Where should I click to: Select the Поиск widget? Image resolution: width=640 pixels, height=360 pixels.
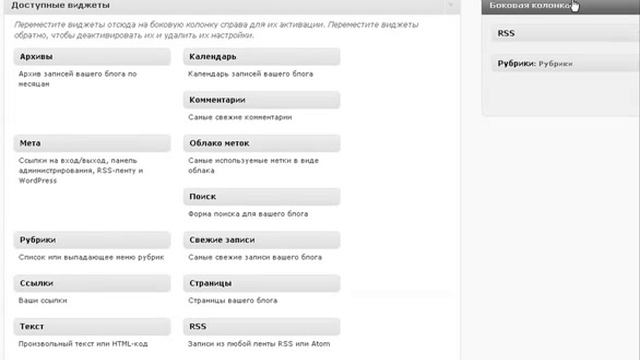coord(262,197)
